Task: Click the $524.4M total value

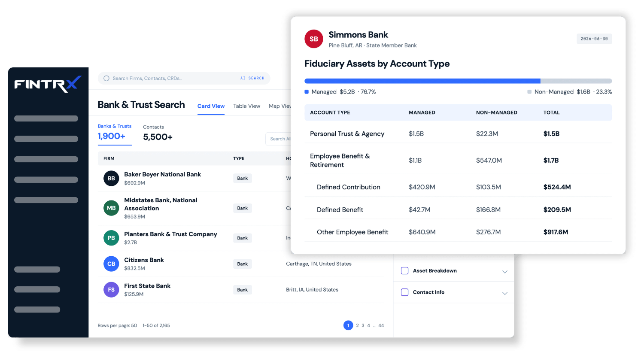Action: click(x=557, y=187)
